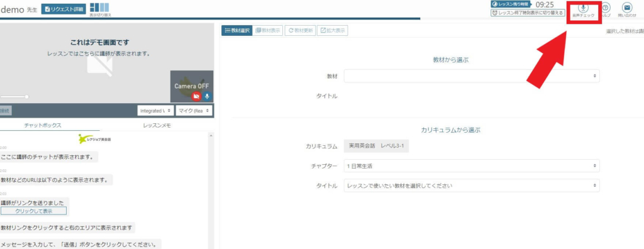Click the 09:25 remaining time value
This screenshot has height=249, width=644.
pyautogui.click(x=545, y=4)
